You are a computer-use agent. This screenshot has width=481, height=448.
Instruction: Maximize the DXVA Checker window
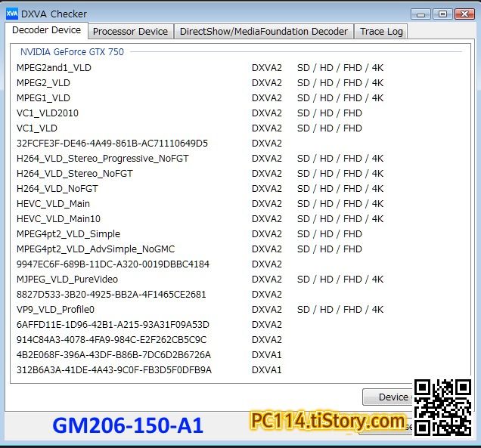tap(442, 14)
